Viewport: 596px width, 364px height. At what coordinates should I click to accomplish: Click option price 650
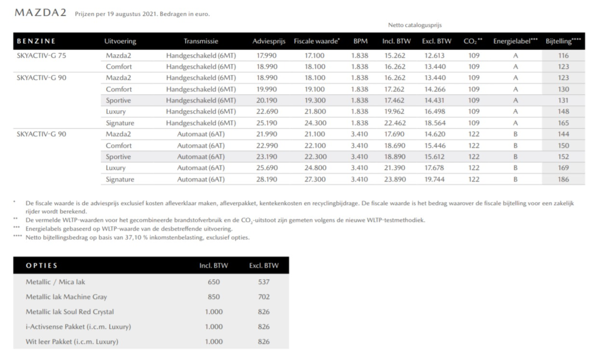point(214,282)
